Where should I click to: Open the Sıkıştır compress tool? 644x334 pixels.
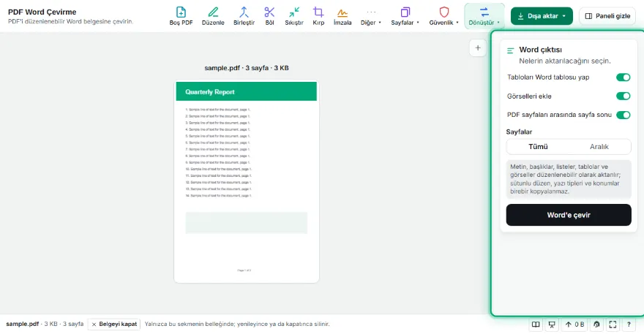[x=294, y=16]
